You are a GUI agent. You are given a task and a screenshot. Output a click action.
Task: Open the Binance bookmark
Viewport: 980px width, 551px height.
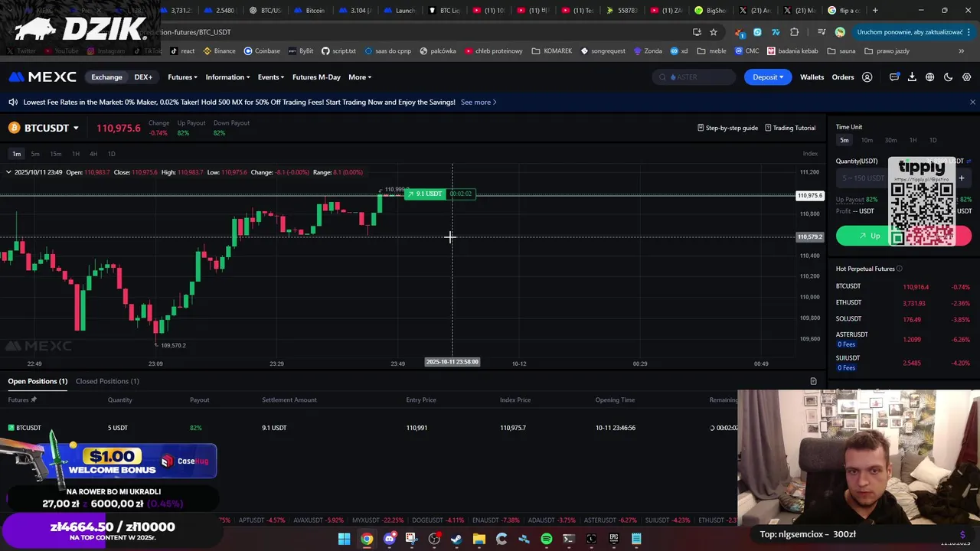(x=219, y=51)
